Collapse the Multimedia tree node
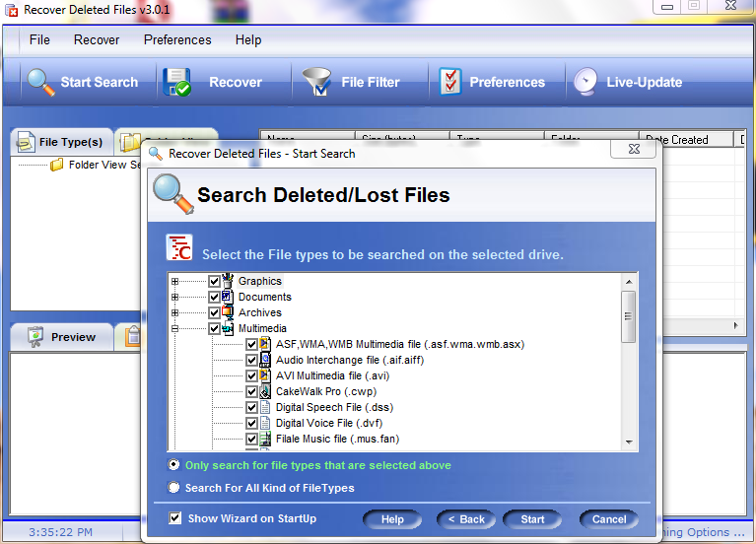This screenshot has height=544, width=756. point(175,329)
